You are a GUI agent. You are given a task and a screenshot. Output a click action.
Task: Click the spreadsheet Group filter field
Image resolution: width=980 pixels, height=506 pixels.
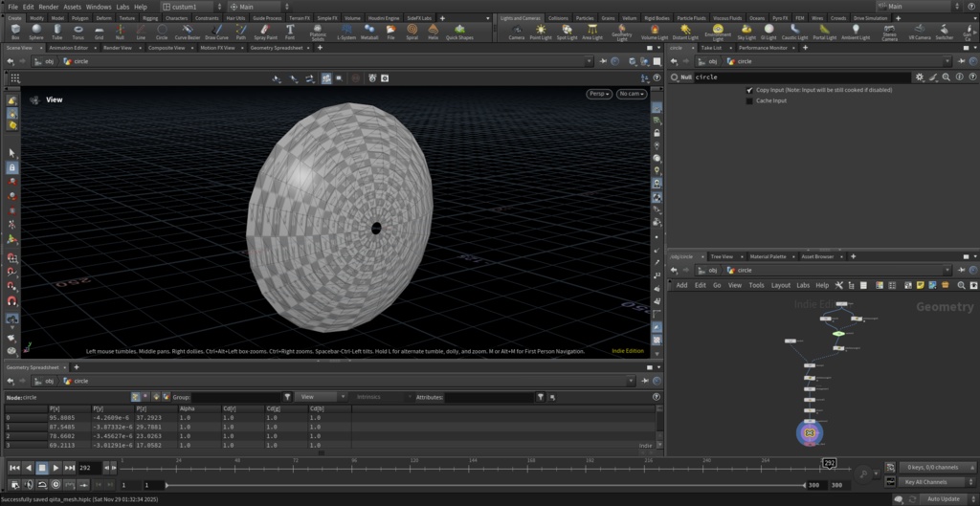236,397
